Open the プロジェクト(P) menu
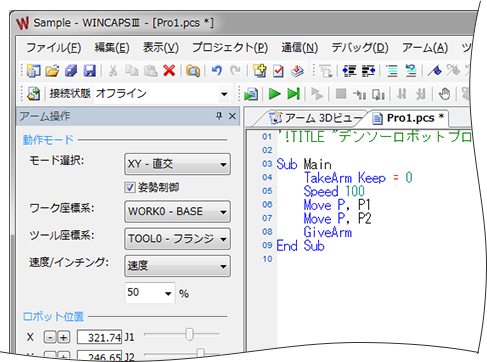This screenshot has width=487, height=362. [x=230, y=48]
